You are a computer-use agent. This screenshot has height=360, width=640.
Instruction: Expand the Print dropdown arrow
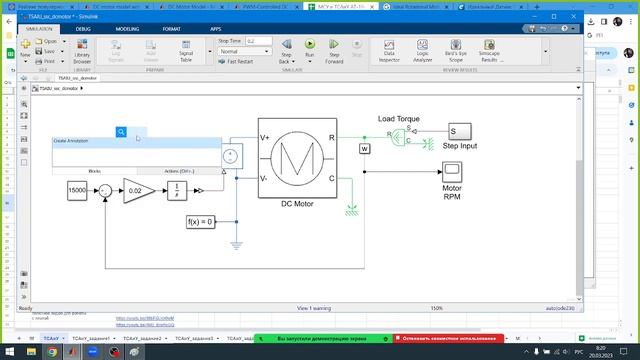(x=62, y=61)
